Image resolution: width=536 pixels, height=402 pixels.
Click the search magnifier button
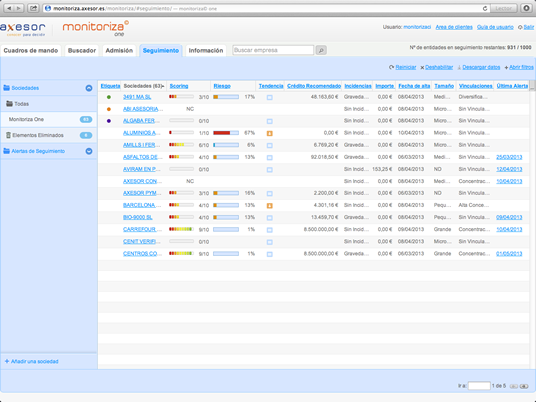[x=321, y=50]
